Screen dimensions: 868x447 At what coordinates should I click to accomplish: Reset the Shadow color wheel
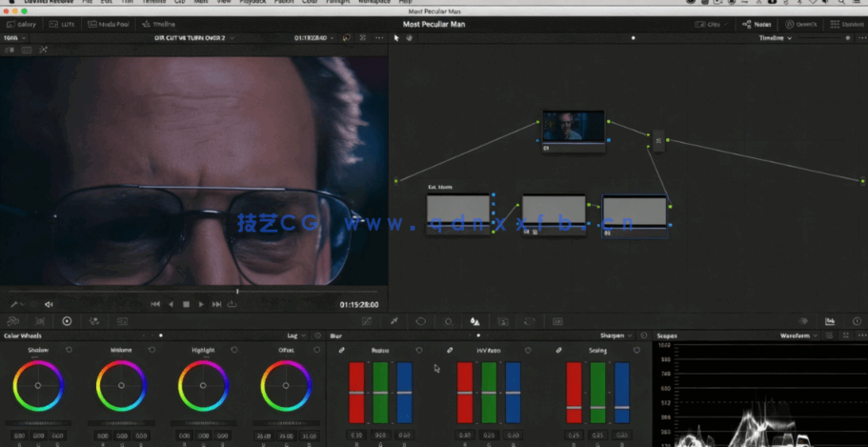(x=69, y=350)
